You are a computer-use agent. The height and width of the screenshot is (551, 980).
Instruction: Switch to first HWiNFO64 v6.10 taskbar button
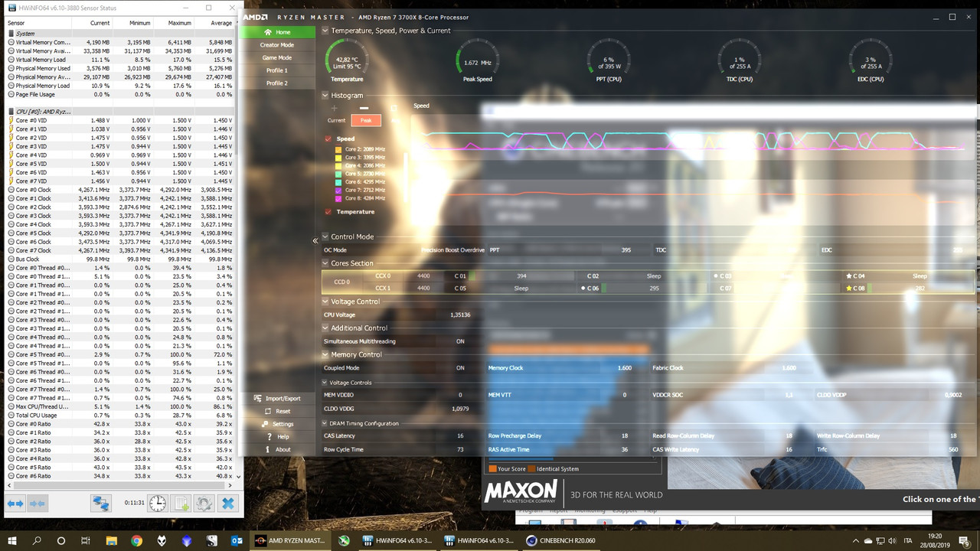click(x=397, y=540)
